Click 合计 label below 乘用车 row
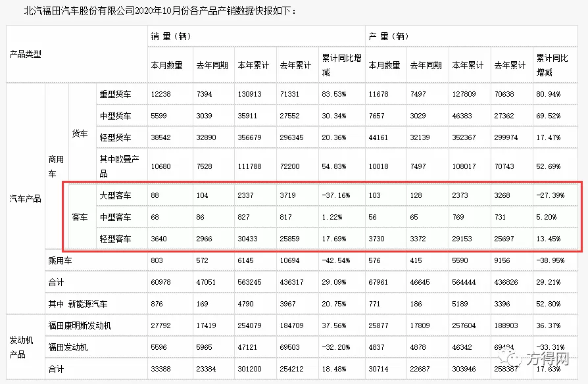Viewport: 588px width, 384px height. (57, 282)
